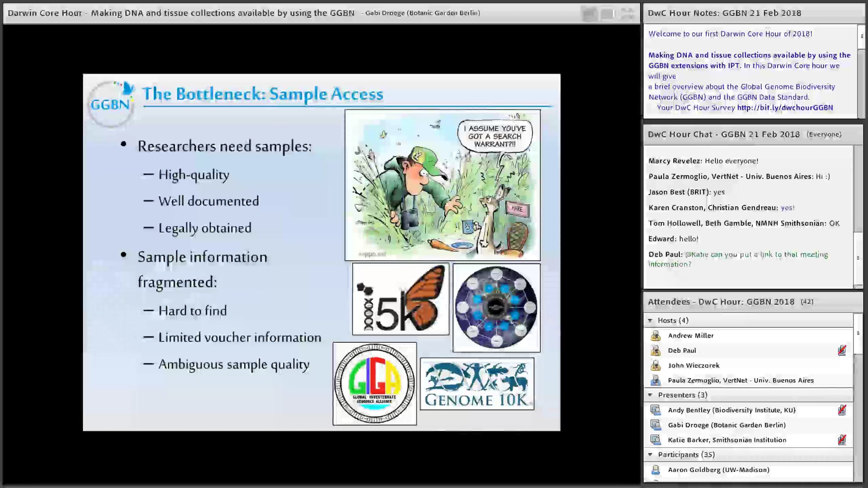
Task: Click Andrew Miller's host icon
Action: click(x=655, y=335)
